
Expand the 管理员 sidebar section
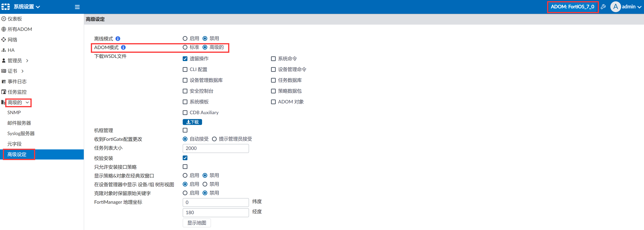pos(15,61)
